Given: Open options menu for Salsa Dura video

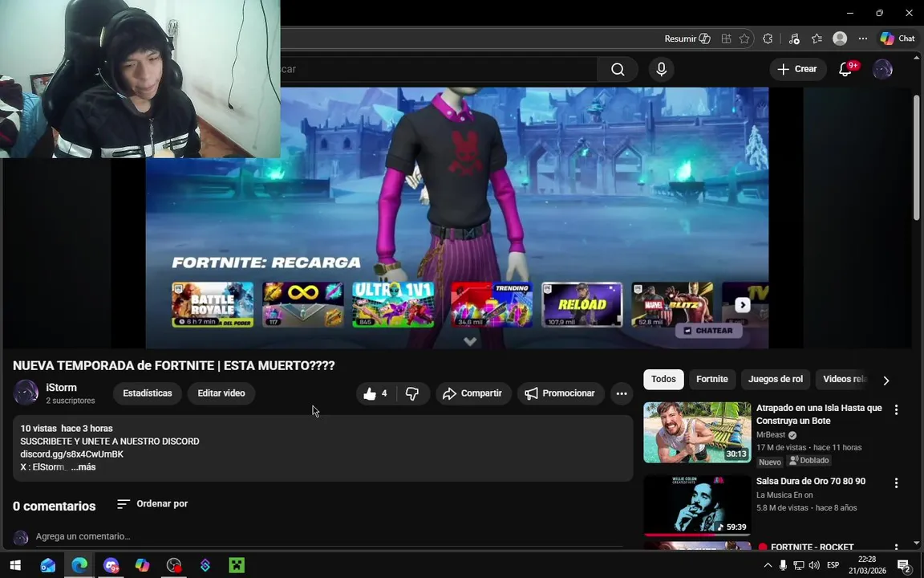Looking at the screenshot, I should point(896,483).
